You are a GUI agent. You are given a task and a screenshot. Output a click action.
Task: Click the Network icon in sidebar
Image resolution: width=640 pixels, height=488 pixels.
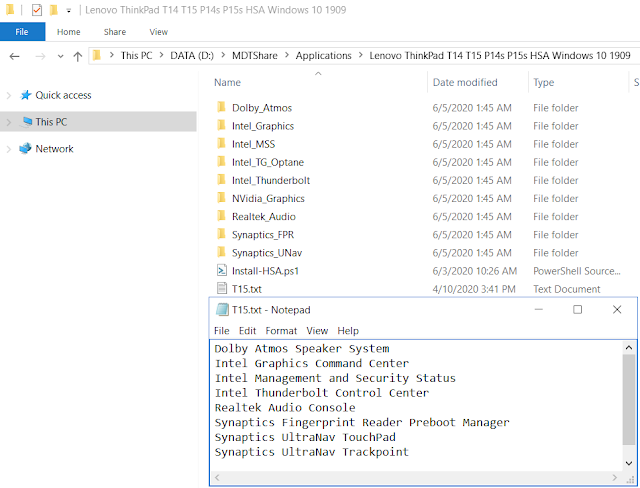[x=25, y=148]
